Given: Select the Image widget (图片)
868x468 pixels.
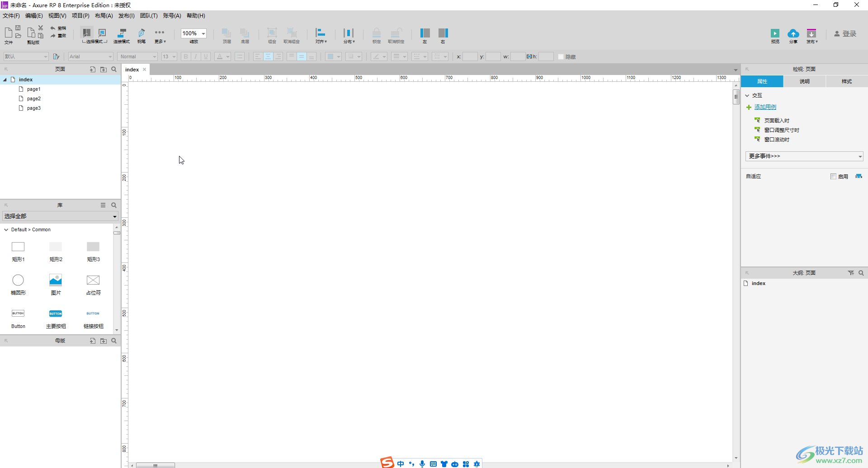Looking at the screenshot, I should (56, 285).
